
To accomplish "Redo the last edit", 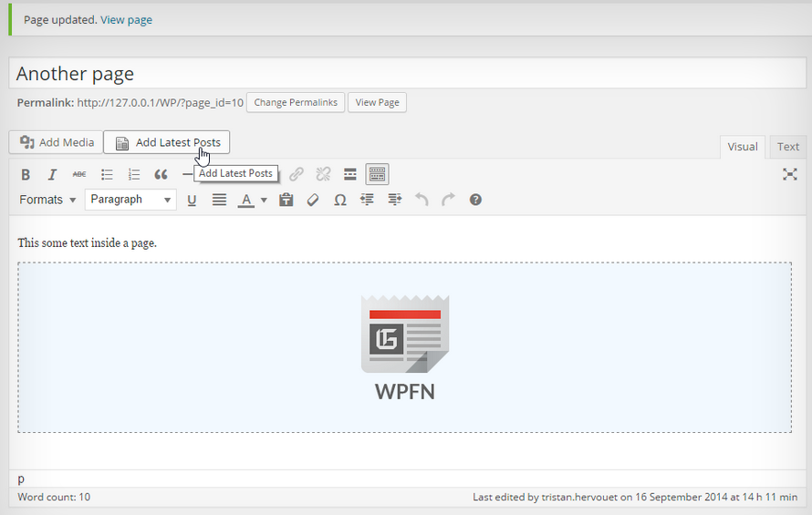I will [449, 200].
